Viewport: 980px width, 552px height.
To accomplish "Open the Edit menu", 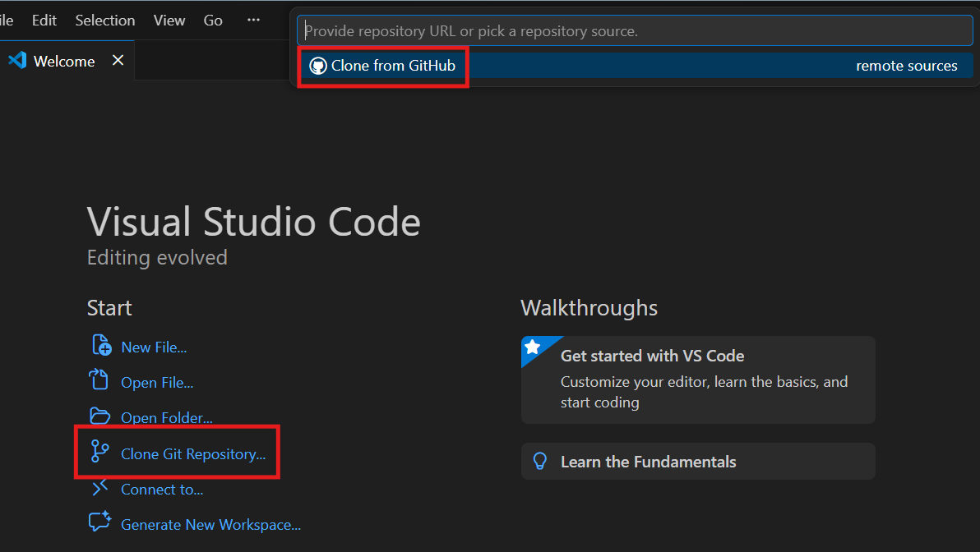I will click(x=44, y=20).
